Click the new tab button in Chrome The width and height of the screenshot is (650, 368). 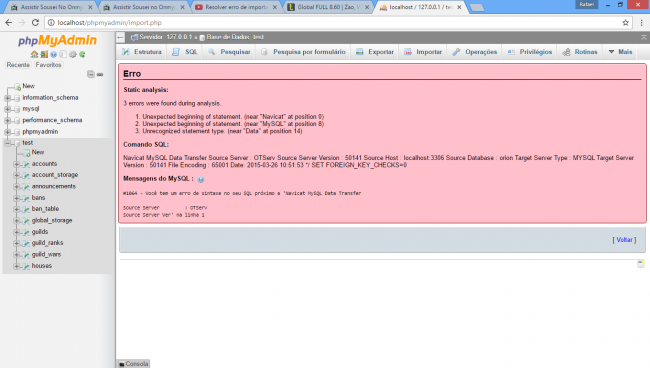coord(477,7)
